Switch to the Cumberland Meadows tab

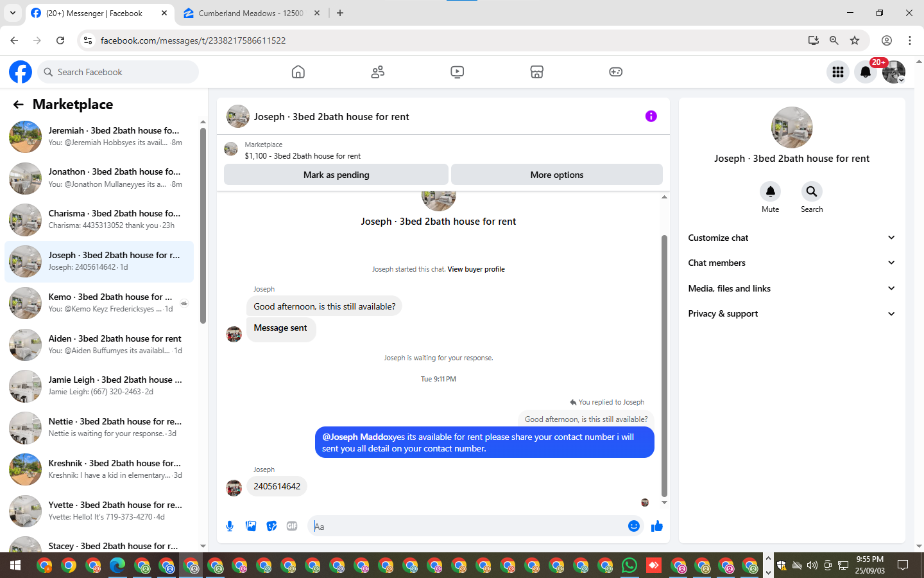pyautogui.click(x=252, y=13)
